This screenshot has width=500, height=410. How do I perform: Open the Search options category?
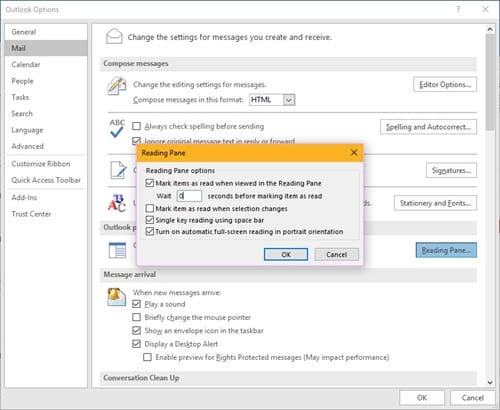46,113
